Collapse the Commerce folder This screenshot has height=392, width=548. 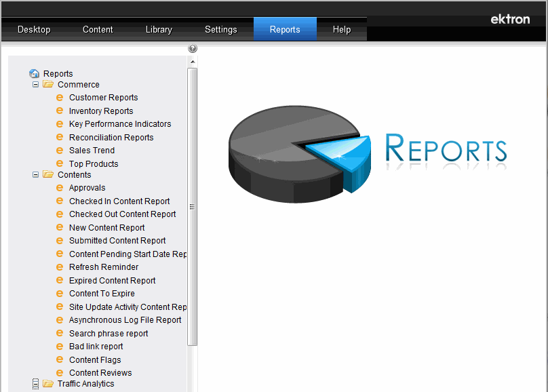[x=35, y=85]
